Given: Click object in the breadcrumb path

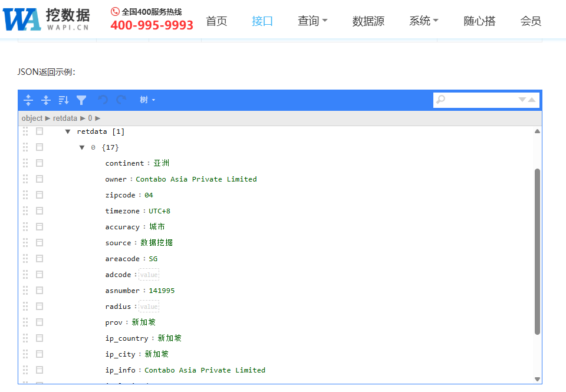Looking at the screenshot, I should pyautogui.click(x=32, y=118).
